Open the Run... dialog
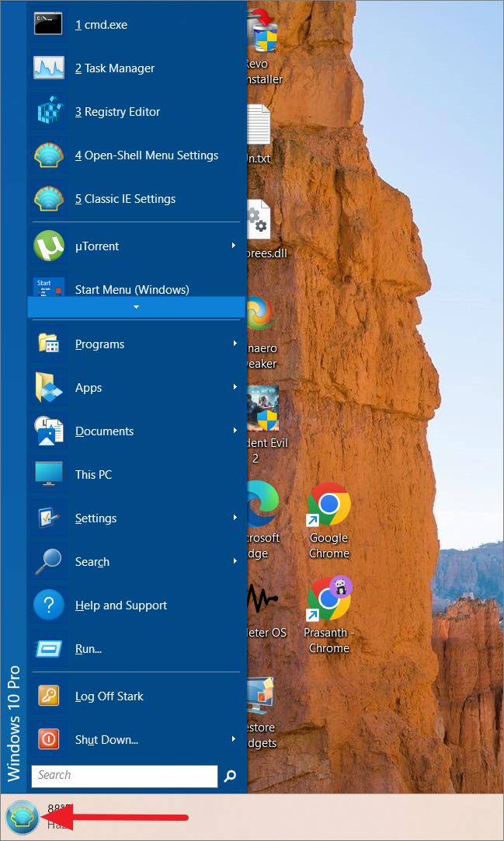Viewport: 504px width, 841px height. [88, 649]
